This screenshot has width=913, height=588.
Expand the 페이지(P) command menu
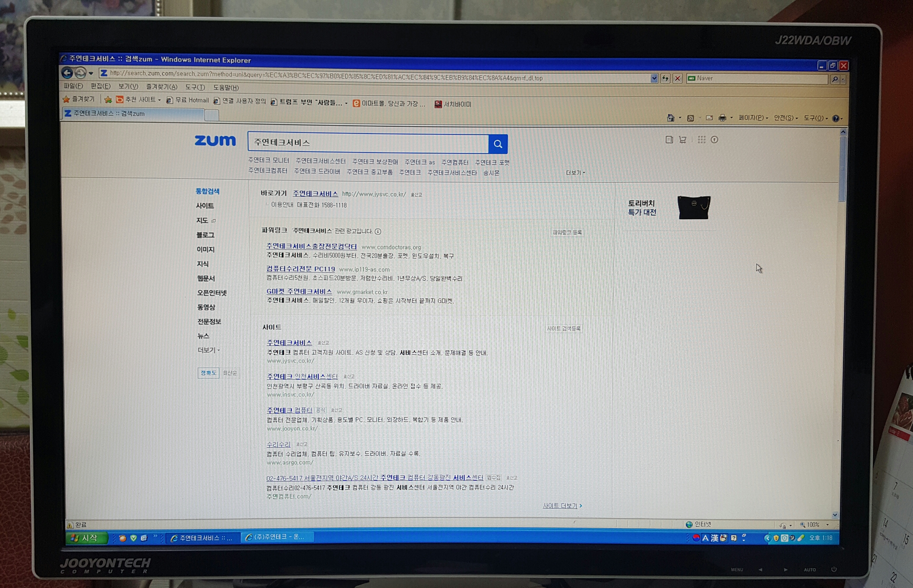[753, 118]
